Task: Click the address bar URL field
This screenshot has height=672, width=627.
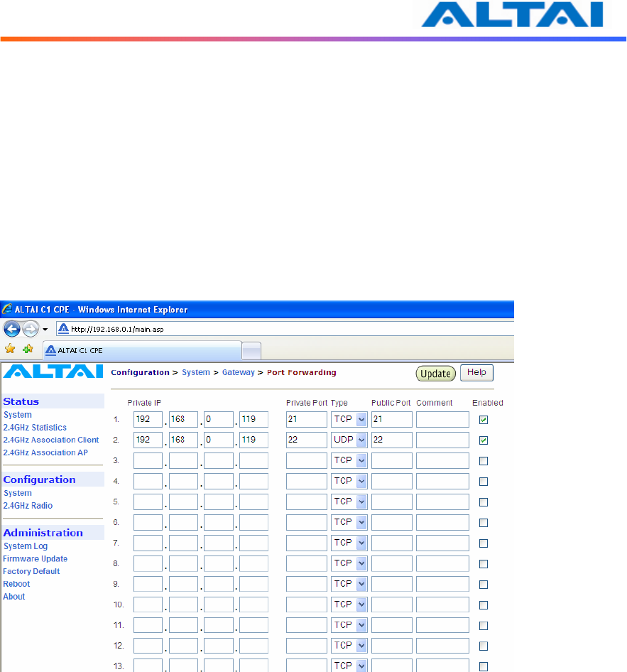Action: (285, 329)
